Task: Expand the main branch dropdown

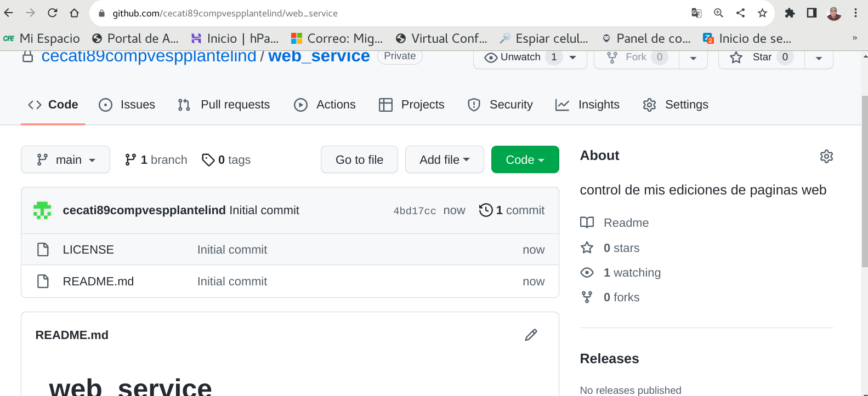Action: [x=65, y=160]
